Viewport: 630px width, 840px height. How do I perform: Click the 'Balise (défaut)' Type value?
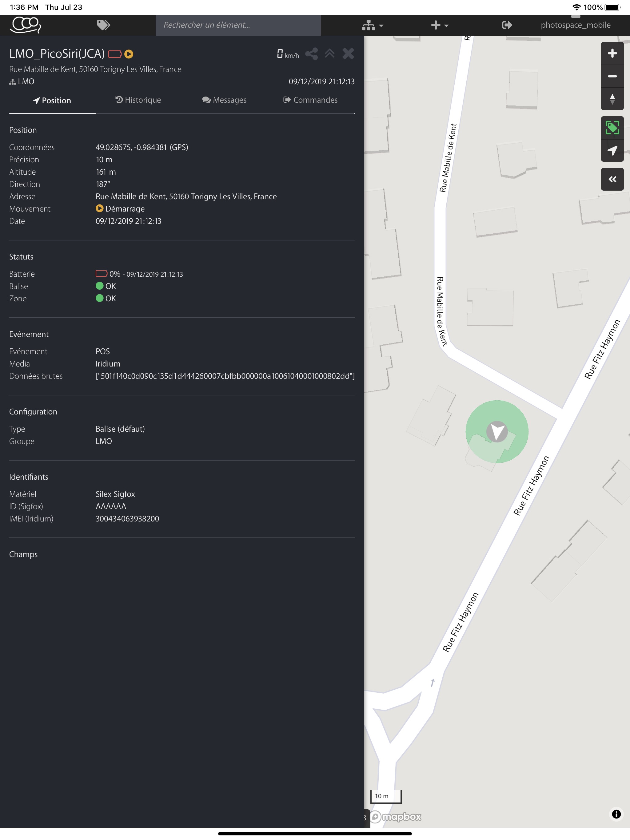[120, 429]
